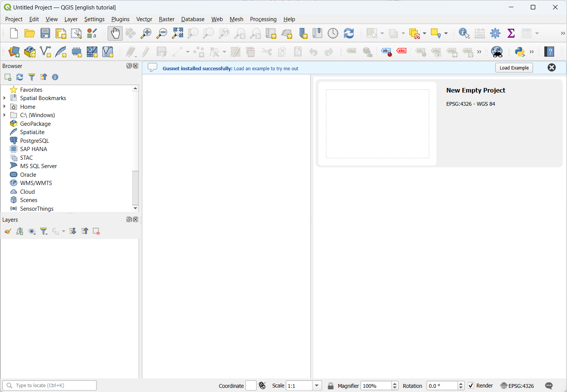
Task: Open the Layer Styling panel brush icon
Action: tap(8, 231)
